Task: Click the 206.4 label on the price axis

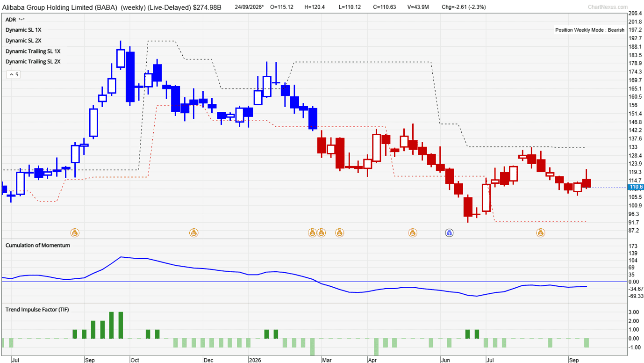Action: pos(635,13)
